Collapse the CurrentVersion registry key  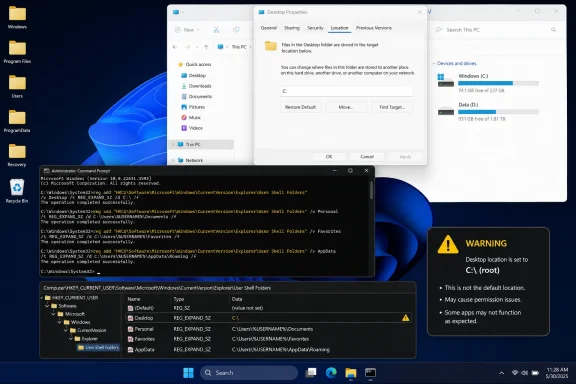point(66,330)
